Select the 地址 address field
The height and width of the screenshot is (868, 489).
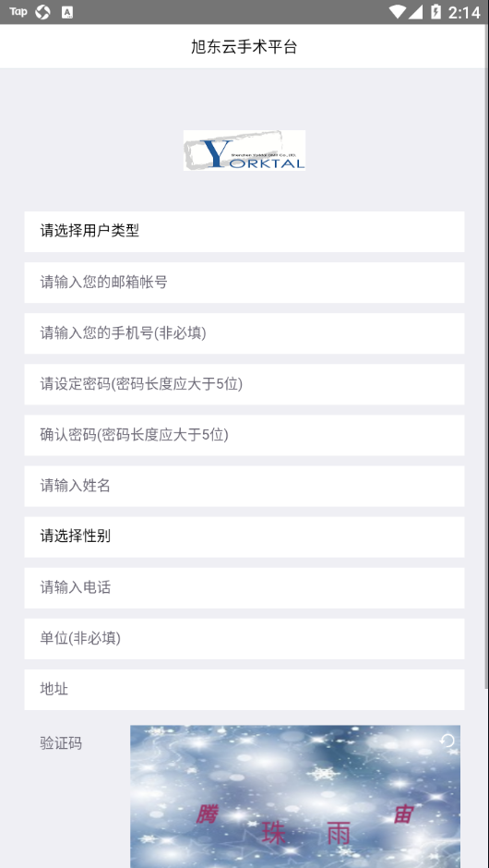pos(244,690)
